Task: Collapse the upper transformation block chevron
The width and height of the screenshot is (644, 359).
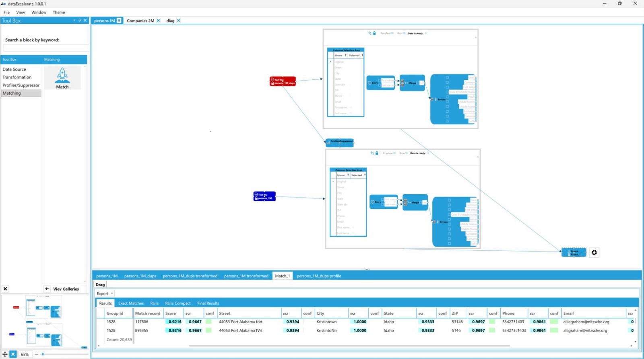Action: (475, 37)
